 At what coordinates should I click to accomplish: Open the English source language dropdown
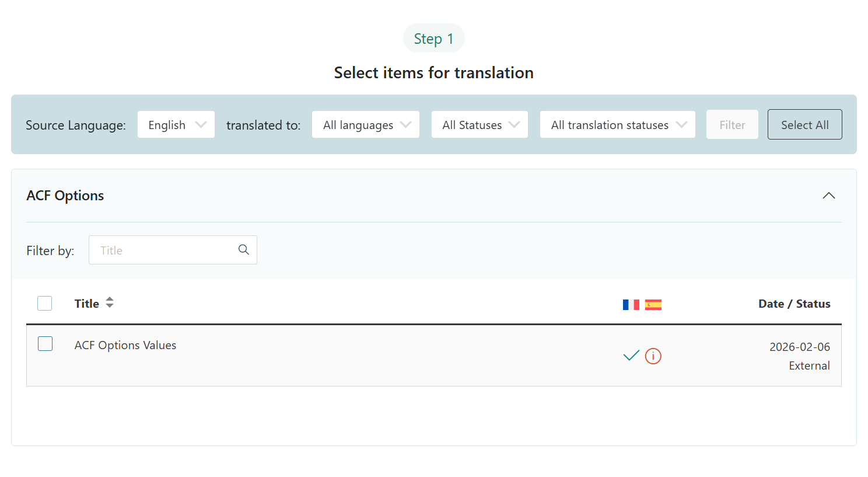(176, 125)
